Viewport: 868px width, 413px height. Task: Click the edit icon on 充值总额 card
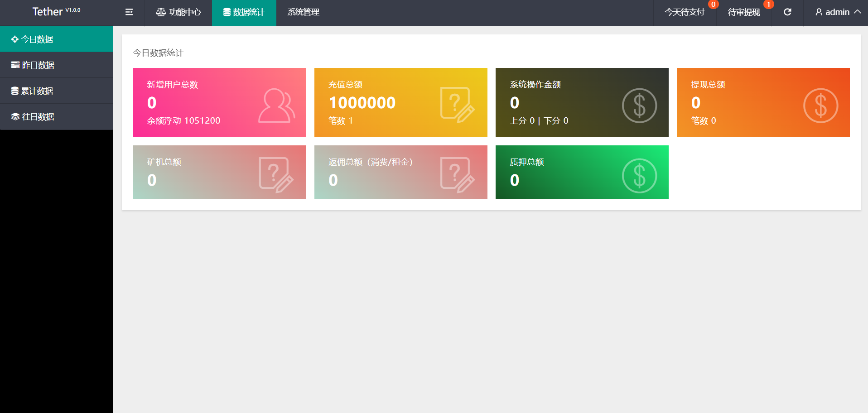coord(457,105)
